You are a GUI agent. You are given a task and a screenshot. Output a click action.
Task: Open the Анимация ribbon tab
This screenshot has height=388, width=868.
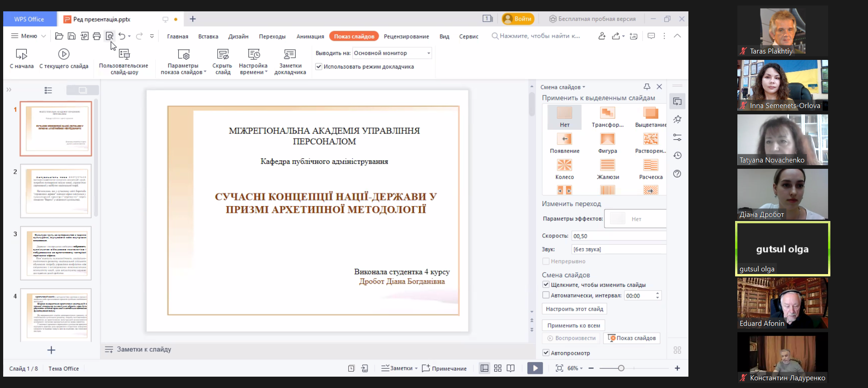310,36
